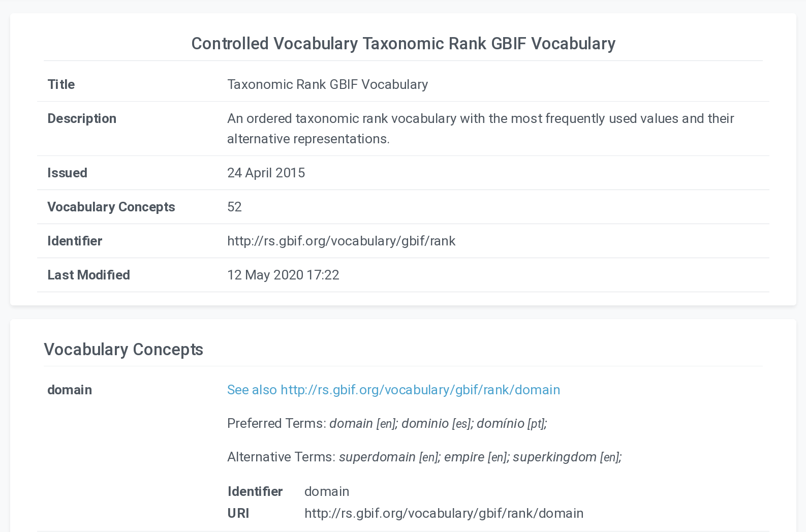
Task: Click the Alternative Terms line with superdomain
Action: tap(424, 457)
